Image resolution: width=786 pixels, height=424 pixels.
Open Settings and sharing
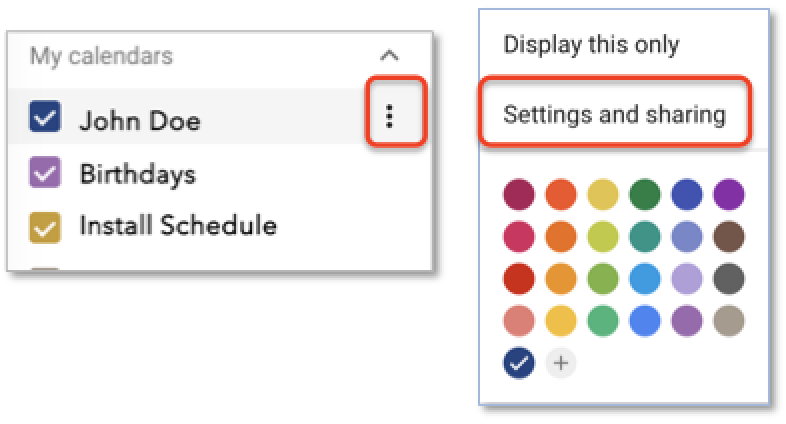click(x=615, y=115)
